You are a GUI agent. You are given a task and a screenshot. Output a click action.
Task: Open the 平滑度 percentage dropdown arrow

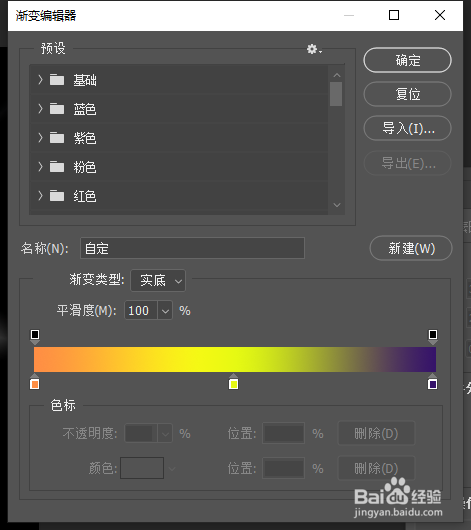pos(165,311)
